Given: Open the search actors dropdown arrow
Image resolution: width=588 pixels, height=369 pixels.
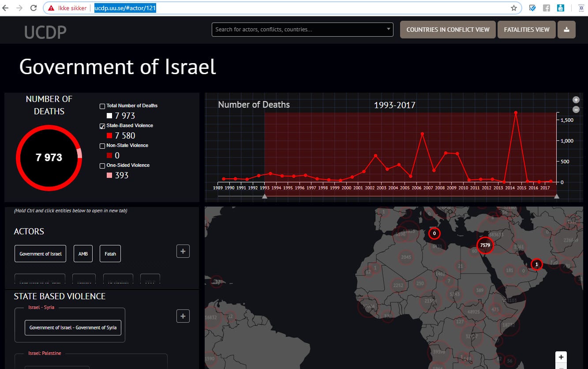Looking at the screenshot, I should click(388, 29).
